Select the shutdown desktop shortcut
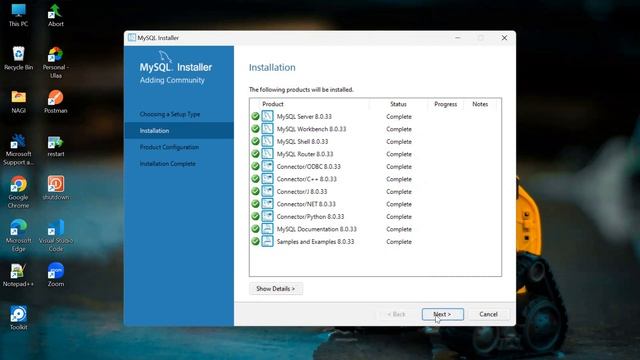Image resolution: width=640 pixels, height=360 pixels. point(56,188)
